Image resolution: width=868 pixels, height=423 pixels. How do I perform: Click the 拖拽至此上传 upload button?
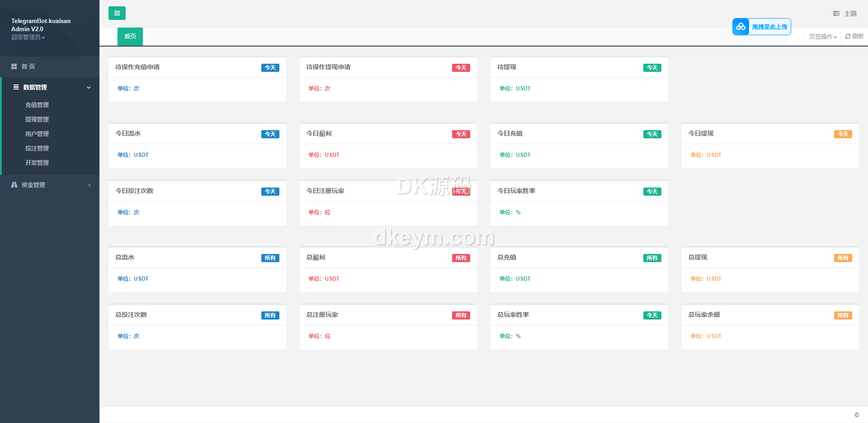click(769, 27)
